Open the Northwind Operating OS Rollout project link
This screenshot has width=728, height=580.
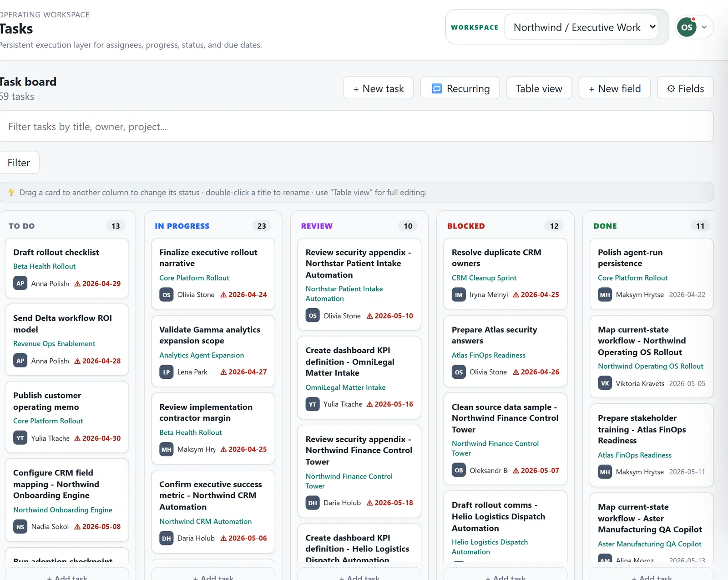coord(651,366)
